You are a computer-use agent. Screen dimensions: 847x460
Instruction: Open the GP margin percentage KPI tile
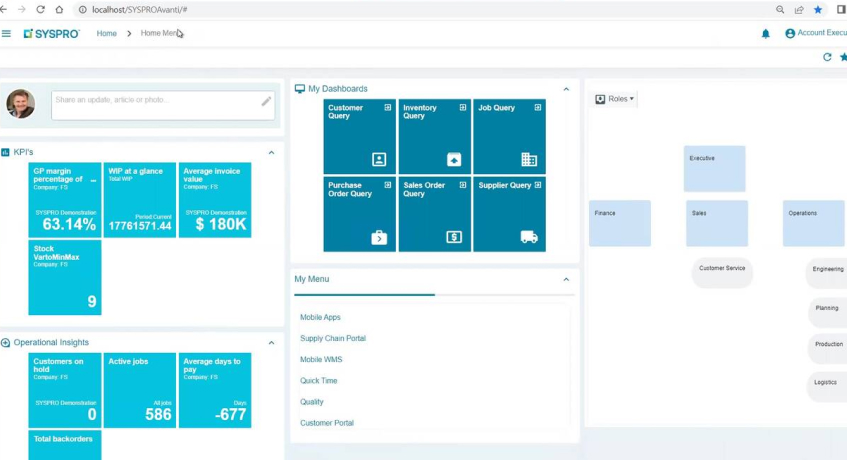65,200
